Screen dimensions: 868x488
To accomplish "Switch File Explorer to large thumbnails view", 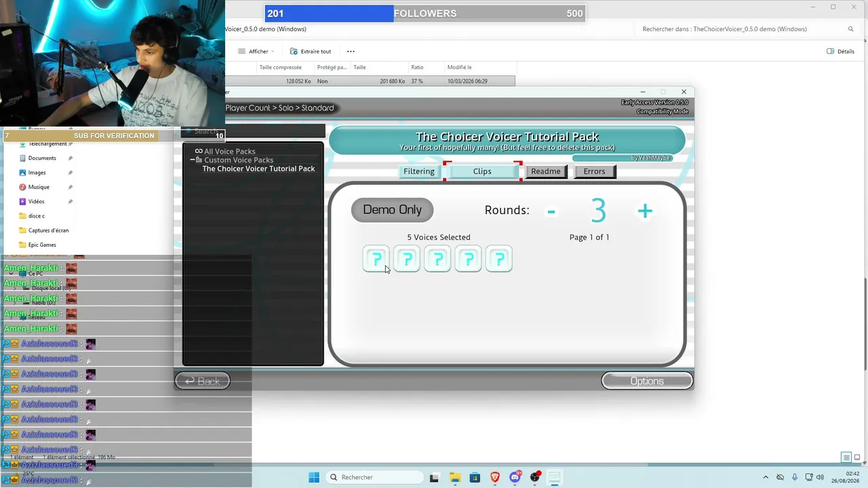I will [858, 457].
